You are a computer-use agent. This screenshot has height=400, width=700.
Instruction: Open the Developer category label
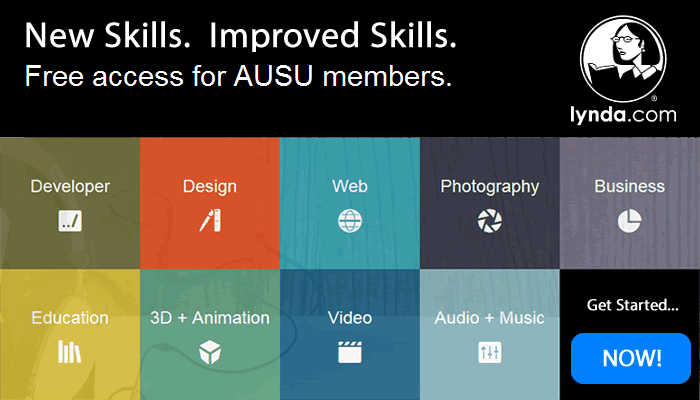tap(70, 186)
